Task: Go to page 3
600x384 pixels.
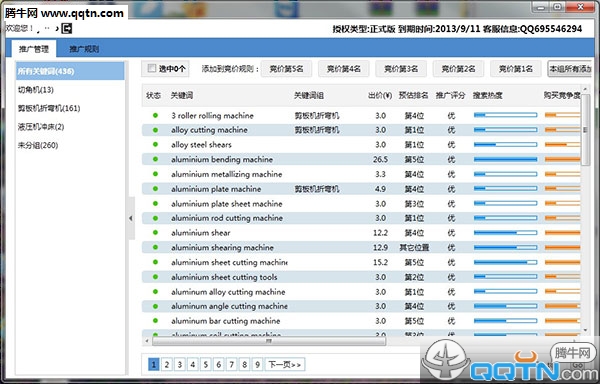Action: 179,364
